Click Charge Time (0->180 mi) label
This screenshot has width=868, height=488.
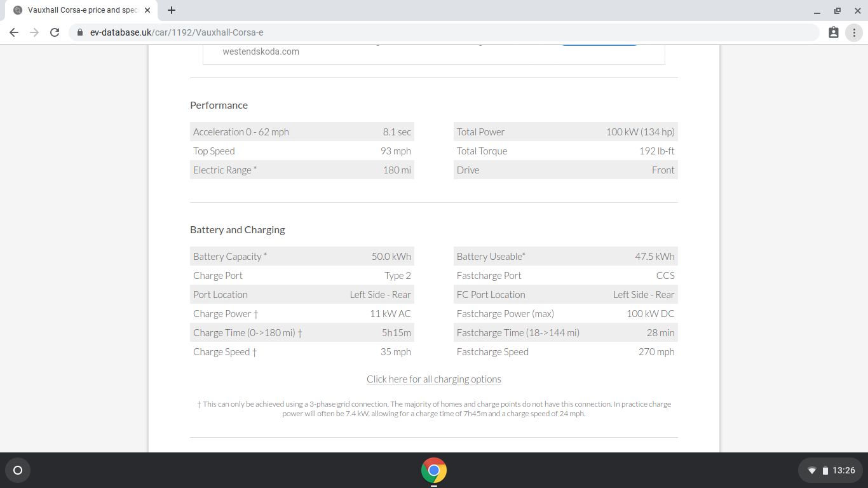click(248, 333)
